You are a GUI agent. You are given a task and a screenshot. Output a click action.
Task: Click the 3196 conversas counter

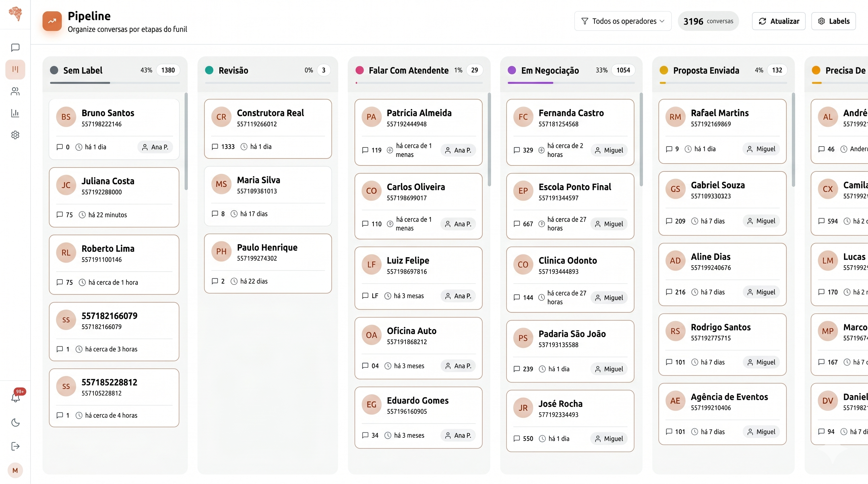pos(708,21)
